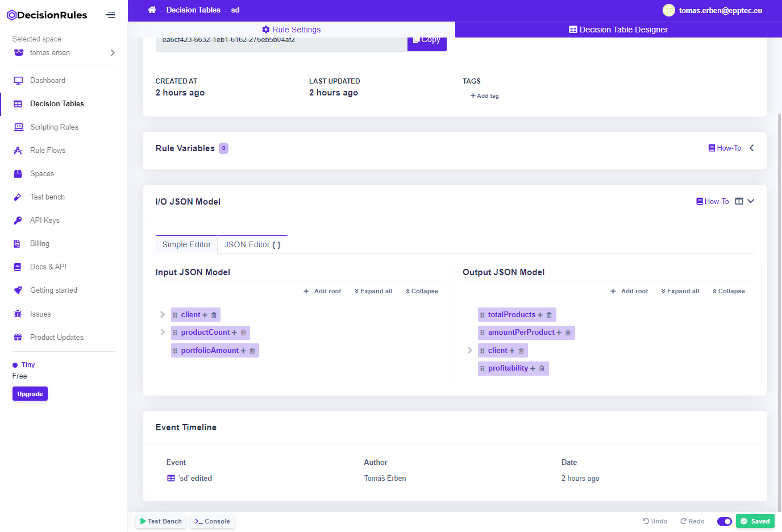Open the tomas erben space selector
782x532 pixels.
point(64,53)
